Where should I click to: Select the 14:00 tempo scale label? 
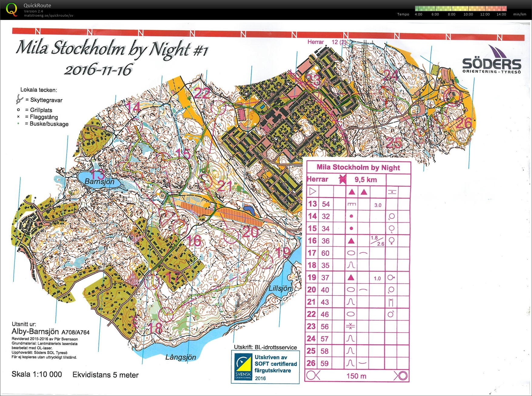pyautogui.click(x=501, y=14)
